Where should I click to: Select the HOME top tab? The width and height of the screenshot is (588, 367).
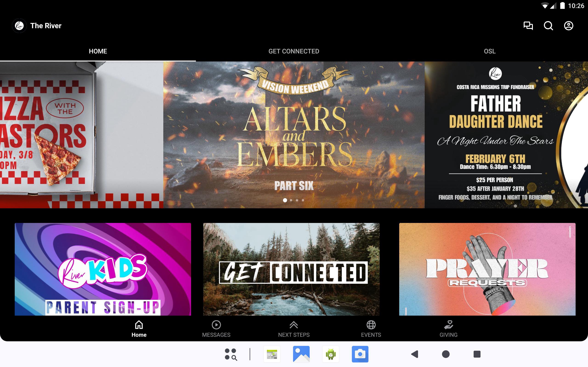[98, 51]
